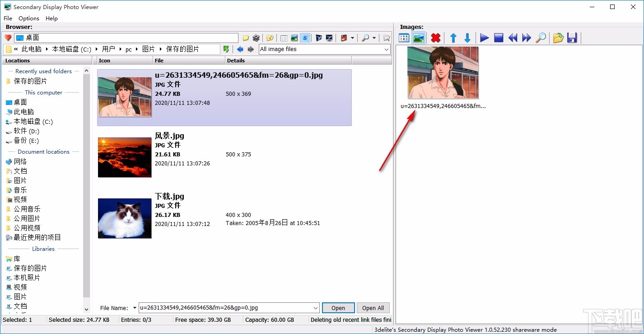The height and width of the screenshot is (334, 644).
Task: Switch Images panel to thumbnail grid view
Action: pos(404,38)
